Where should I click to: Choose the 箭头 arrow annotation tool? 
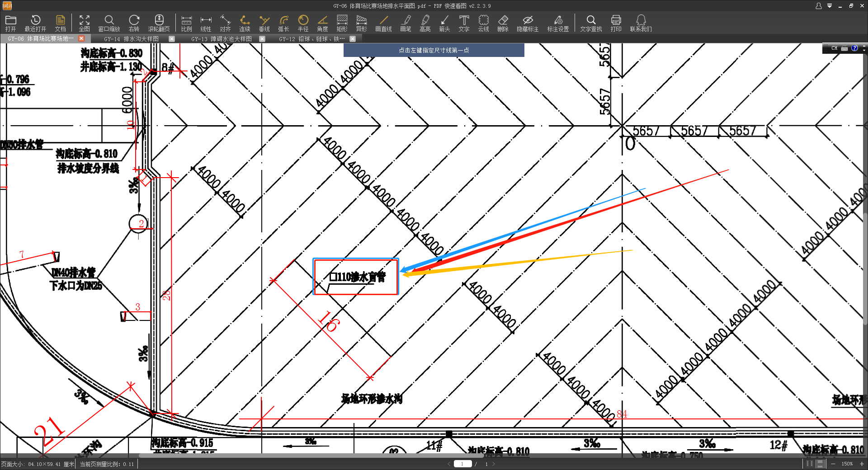(444, 23)
